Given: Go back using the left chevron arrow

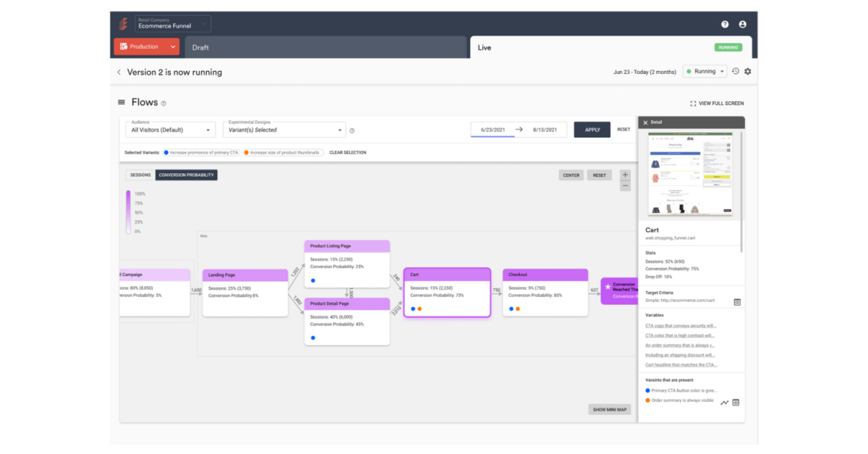Looking at the screenshot, I should (119, 72).
